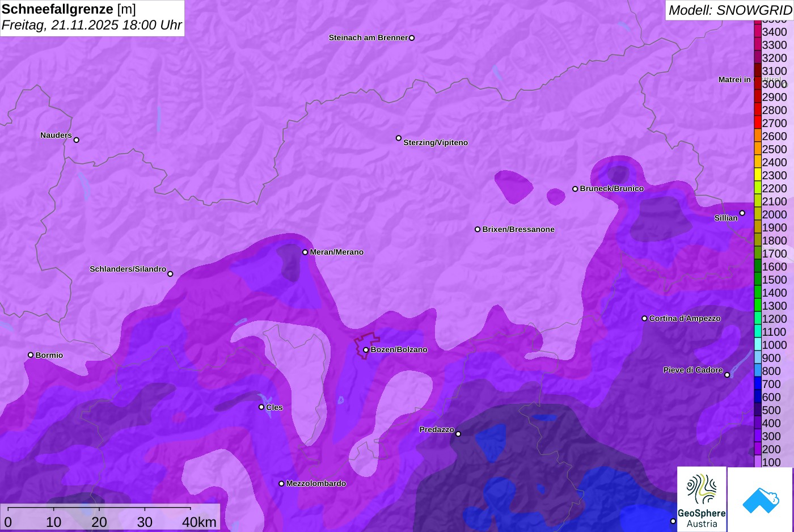Click the Matrei in label
This screenshot has height=532, width=794.
click(x=734, y=80)
